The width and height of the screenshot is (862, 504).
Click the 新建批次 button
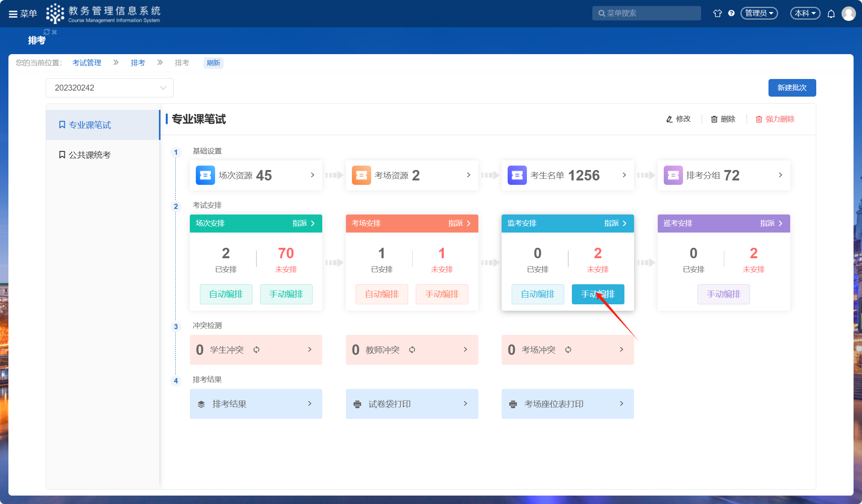tap(792, 88)
